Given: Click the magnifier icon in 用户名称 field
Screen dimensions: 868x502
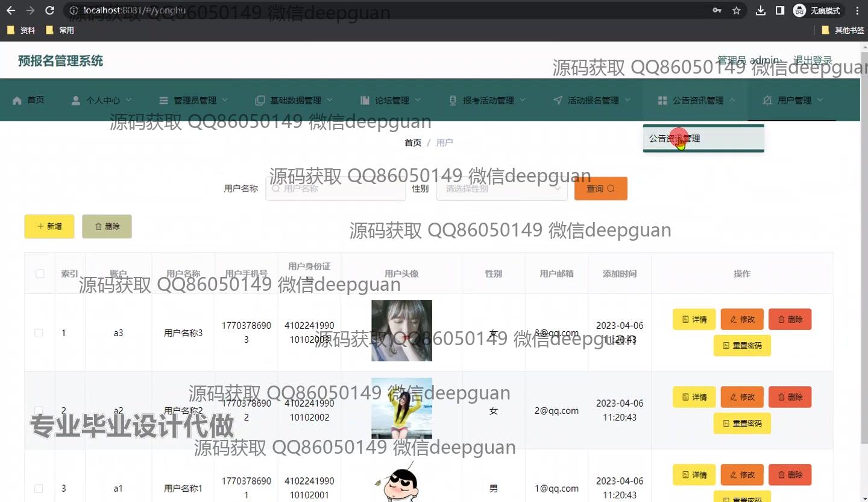Looking at the screenshot, I should pos(275,188).
